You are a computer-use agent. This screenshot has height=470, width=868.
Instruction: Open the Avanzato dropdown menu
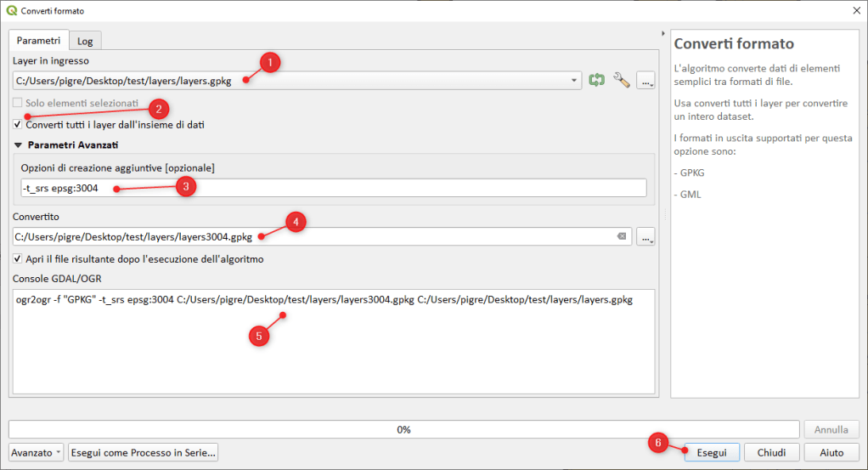point(37,453)
